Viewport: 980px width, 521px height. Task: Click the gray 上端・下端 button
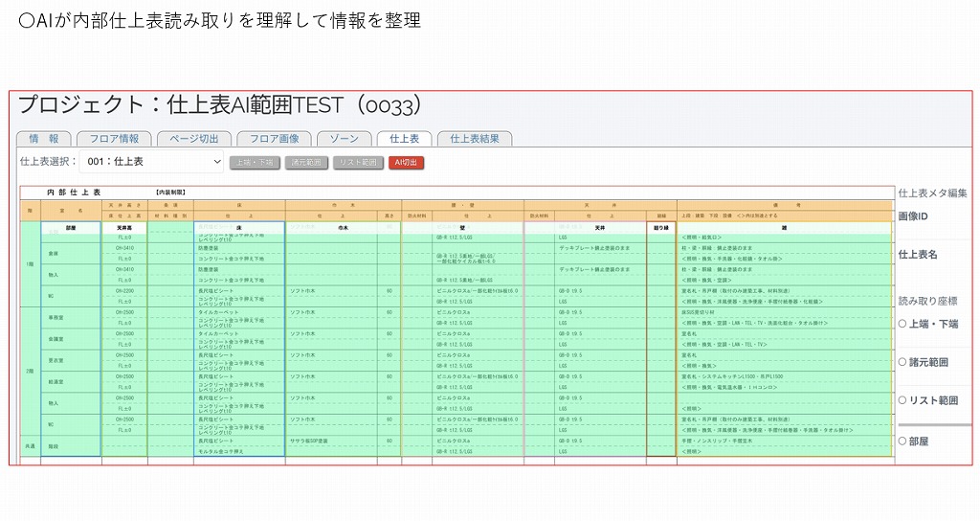click(x=255, y=163)
